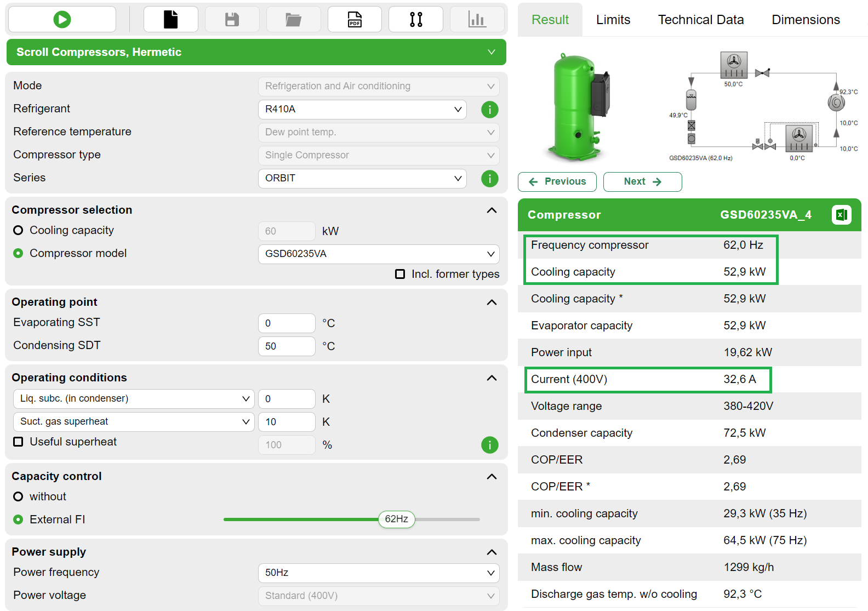Open the bar chart diagram icon

tap(477, 20)
